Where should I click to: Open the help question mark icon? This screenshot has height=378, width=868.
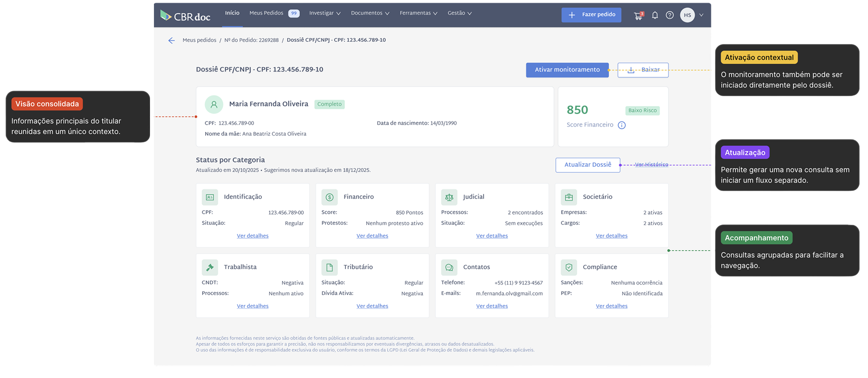[x=670, y=15]
